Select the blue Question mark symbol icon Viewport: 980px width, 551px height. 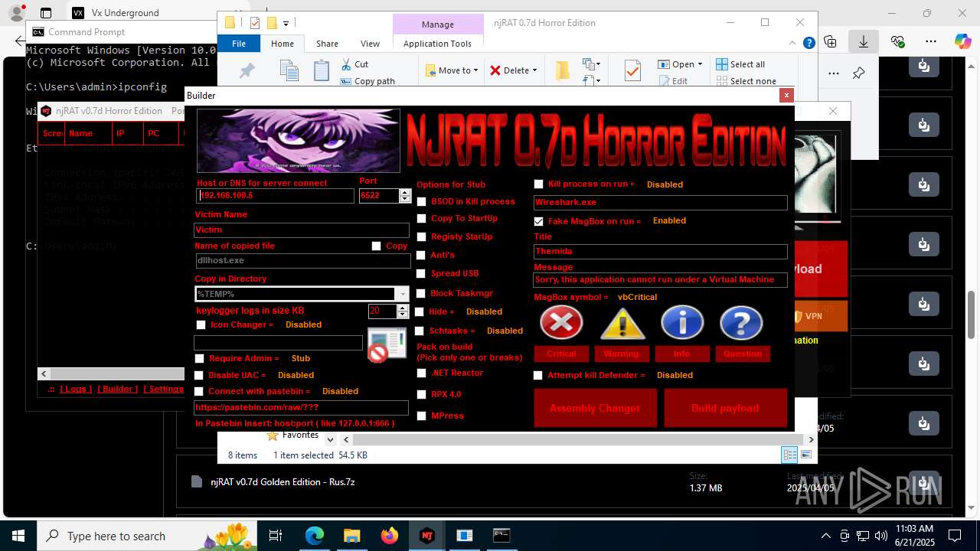pyautogui.click(x=741, y=323)
